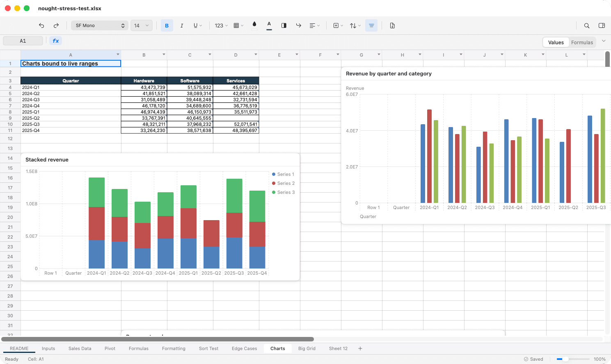Open the Big Grid sheet tab
Screen dimensions: 611x364
[307, 348]
